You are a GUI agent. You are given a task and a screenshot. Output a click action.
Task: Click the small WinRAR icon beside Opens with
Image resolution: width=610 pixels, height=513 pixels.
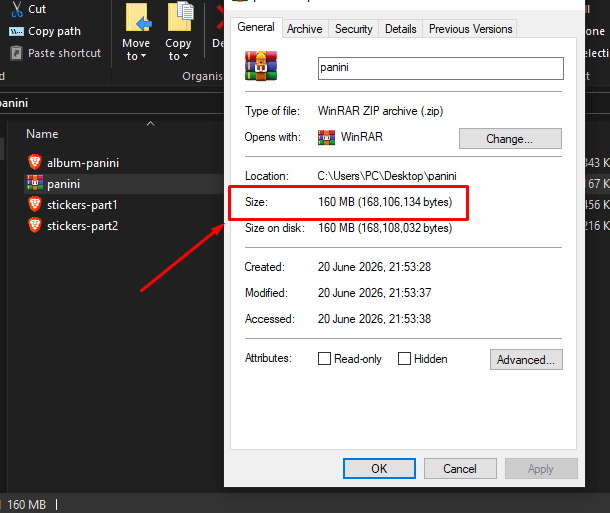click(326, 138)
